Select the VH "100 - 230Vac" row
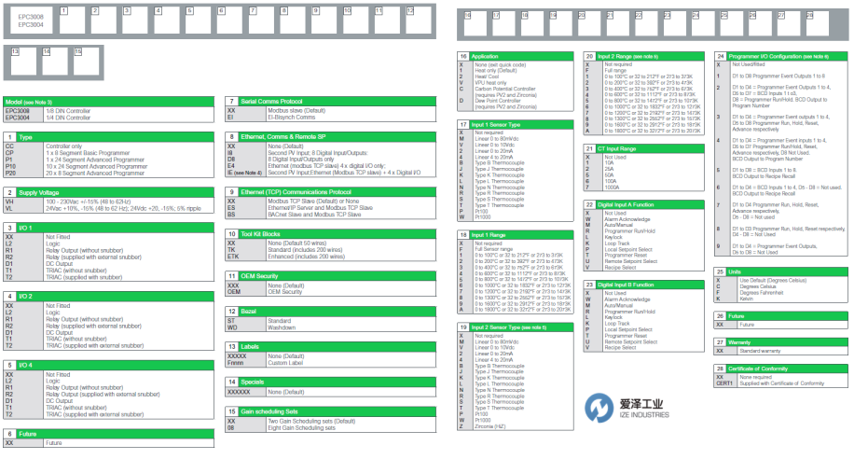Viewport: 868px width, 459px height. (x=108, y=202)
